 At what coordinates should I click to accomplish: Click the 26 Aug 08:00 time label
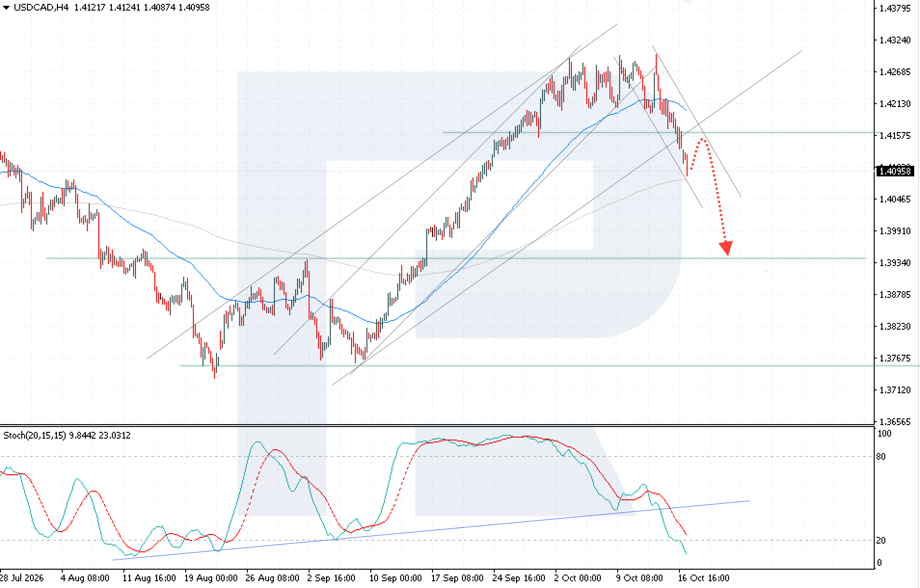click(x=272, y=578)
